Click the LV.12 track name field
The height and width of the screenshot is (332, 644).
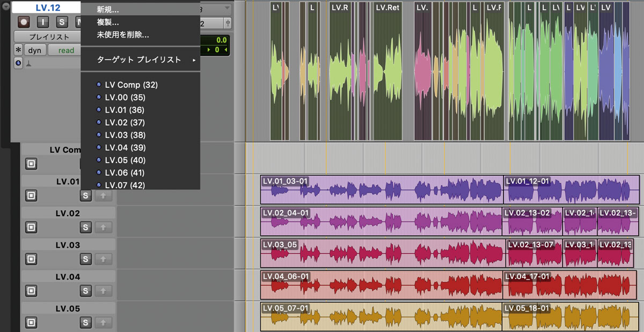tap(47, 8)
